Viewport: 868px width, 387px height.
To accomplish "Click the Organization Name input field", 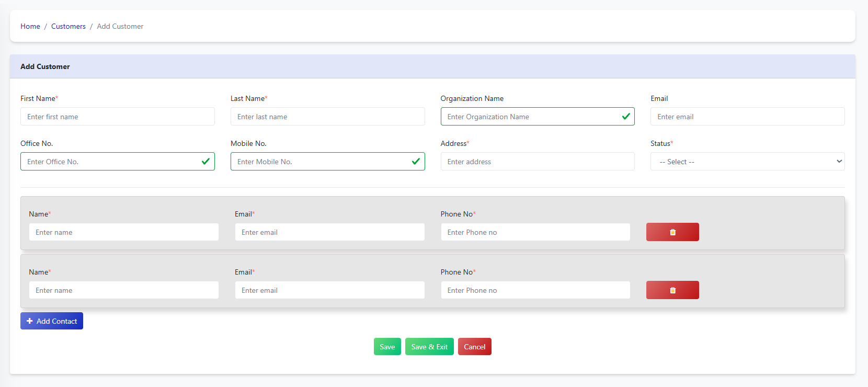I will [x=538, y=117].
